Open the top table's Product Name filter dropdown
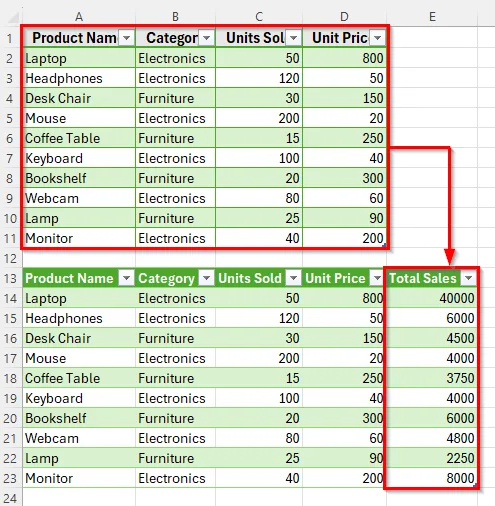This screenshot has width=495, height=506. click(x=126, y=38)
